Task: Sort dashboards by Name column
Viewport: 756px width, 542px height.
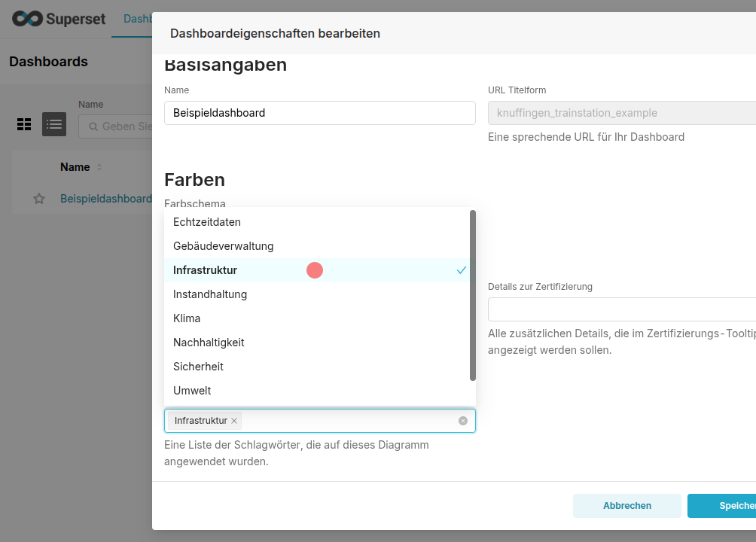Action: coord(99,167)
